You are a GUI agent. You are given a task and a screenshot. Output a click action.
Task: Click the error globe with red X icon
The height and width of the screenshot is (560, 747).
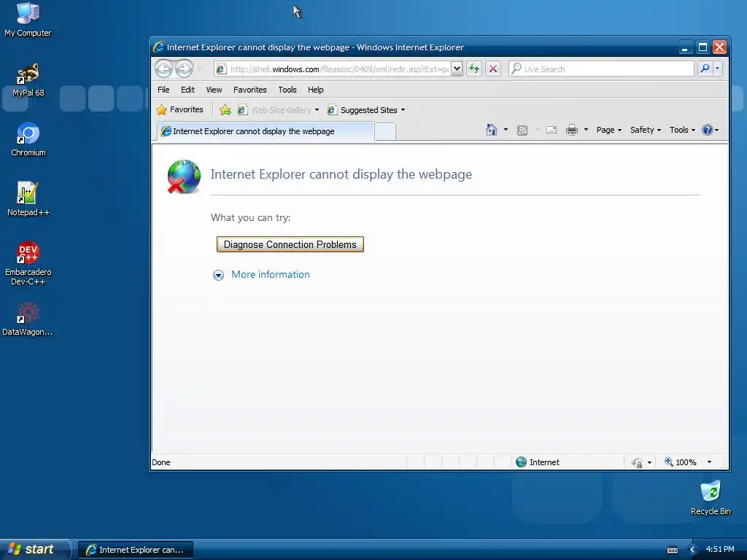click(x=184, y=176)
